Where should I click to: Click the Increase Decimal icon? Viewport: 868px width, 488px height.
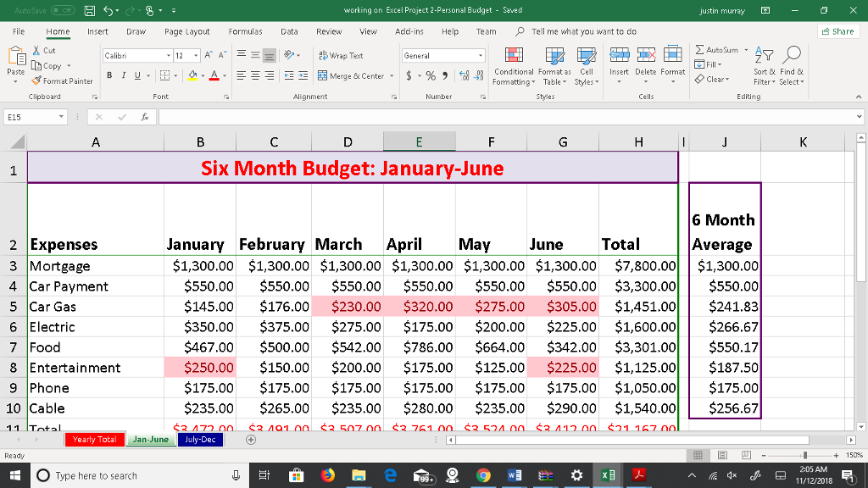click(464, 75)
